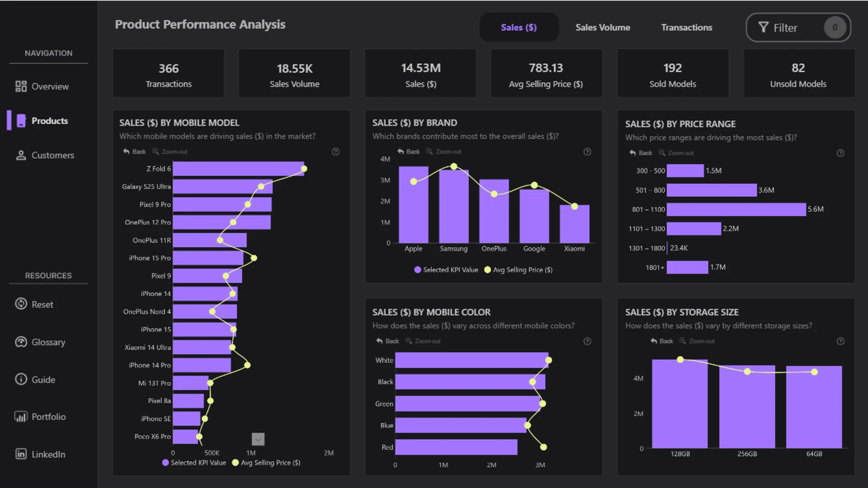Viewport: 868px width, 488px height.
Task: Toggle Avg Selling Price legend in brand chart
Action: click(x=519, y=270)
